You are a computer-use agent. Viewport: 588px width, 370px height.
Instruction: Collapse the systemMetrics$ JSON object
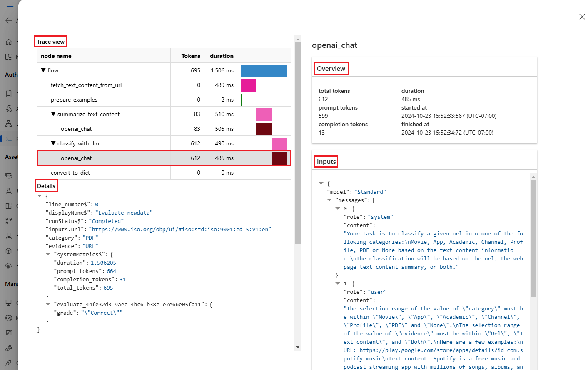[x=48, y=254]
